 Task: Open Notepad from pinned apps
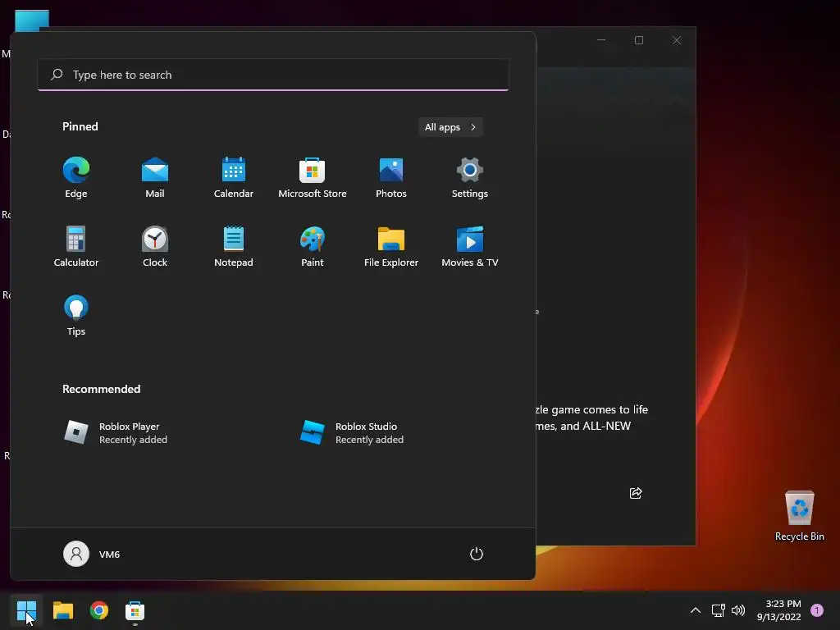[x=234, y=246]
